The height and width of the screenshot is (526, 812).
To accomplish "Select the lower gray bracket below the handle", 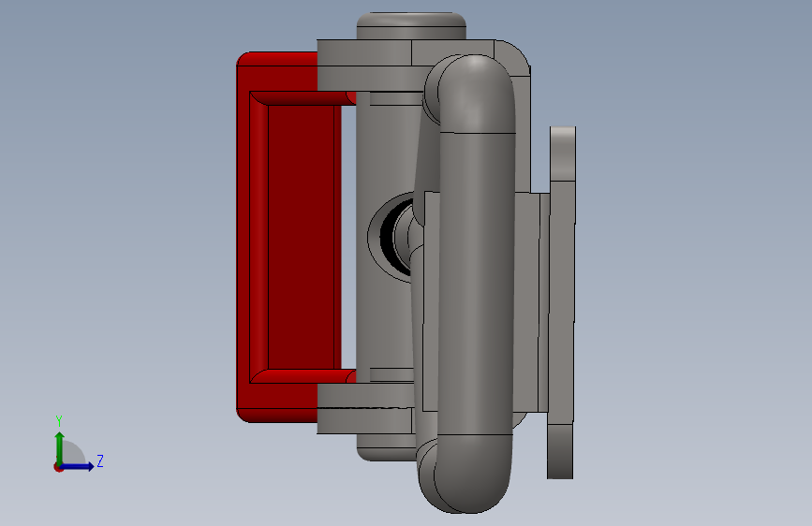I will (x=365, y=408).
